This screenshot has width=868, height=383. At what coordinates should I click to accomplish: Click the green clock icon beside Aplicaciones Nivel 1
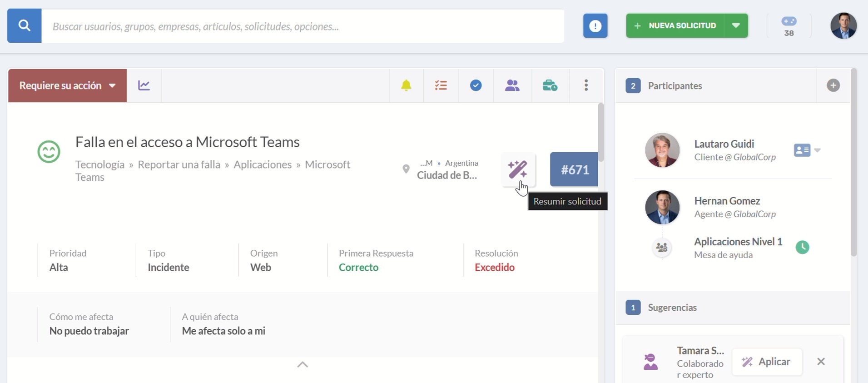coord(802,247)
